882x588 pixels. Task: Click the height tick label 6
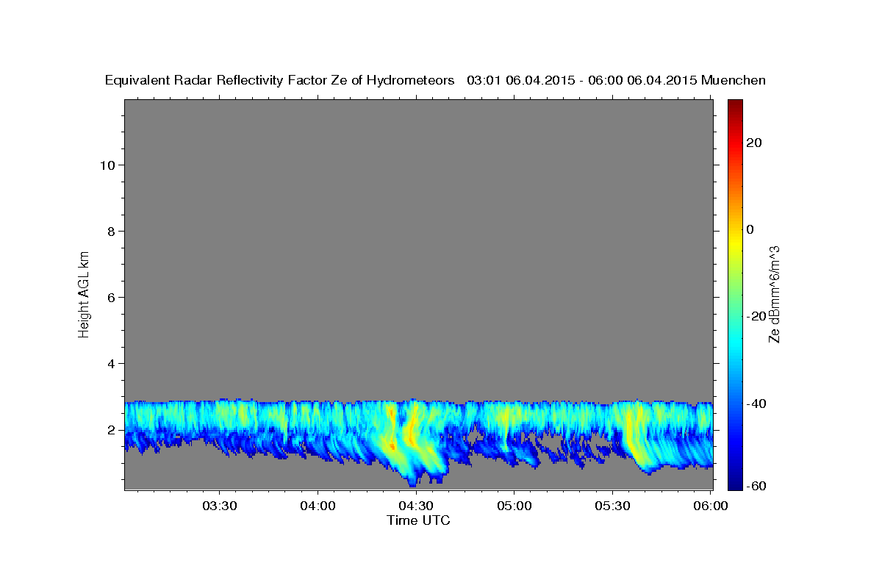coord(112,298)
